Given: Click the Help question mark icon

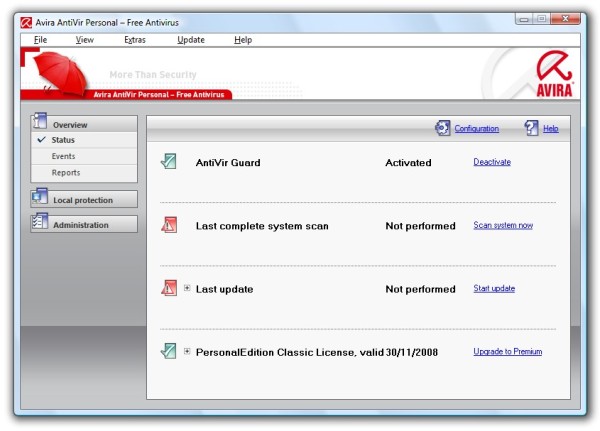Looking at the screenshot, I should pyautogui.click(x=531, y=128).
